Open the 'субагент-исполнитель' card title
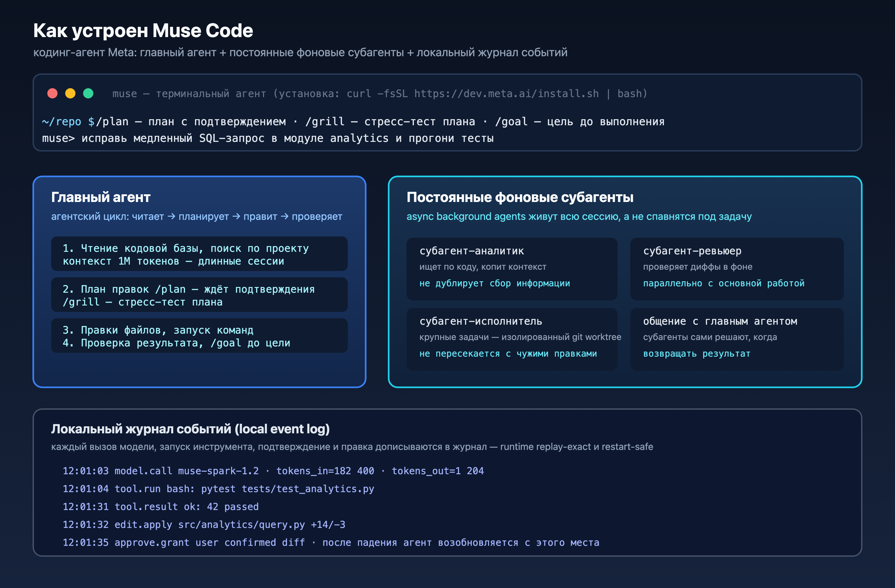 tap(481, 321)
